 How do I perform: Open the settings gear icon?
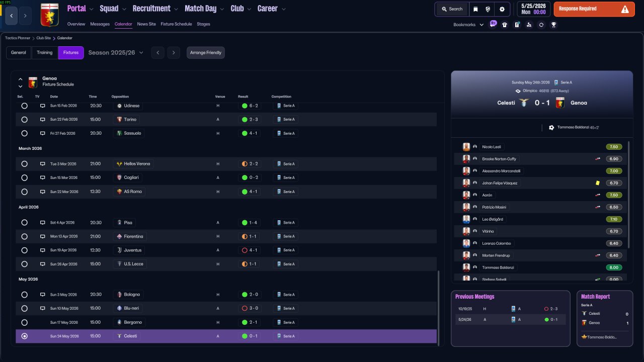coord(502,9)
